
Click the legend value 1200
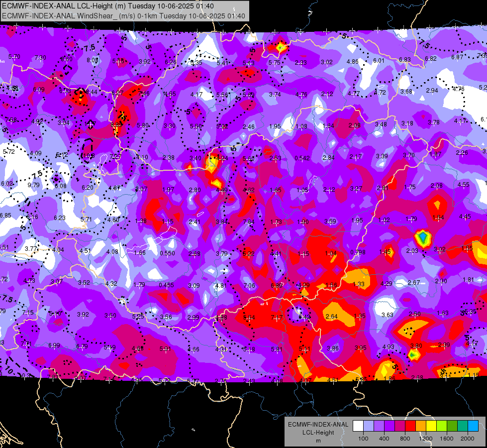pyautogui.click(x=426, y=439)
